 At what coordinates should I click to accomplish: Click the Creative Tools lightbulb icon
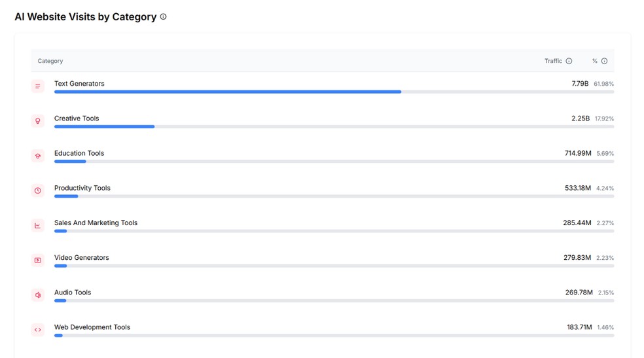(x=38, y=121)
